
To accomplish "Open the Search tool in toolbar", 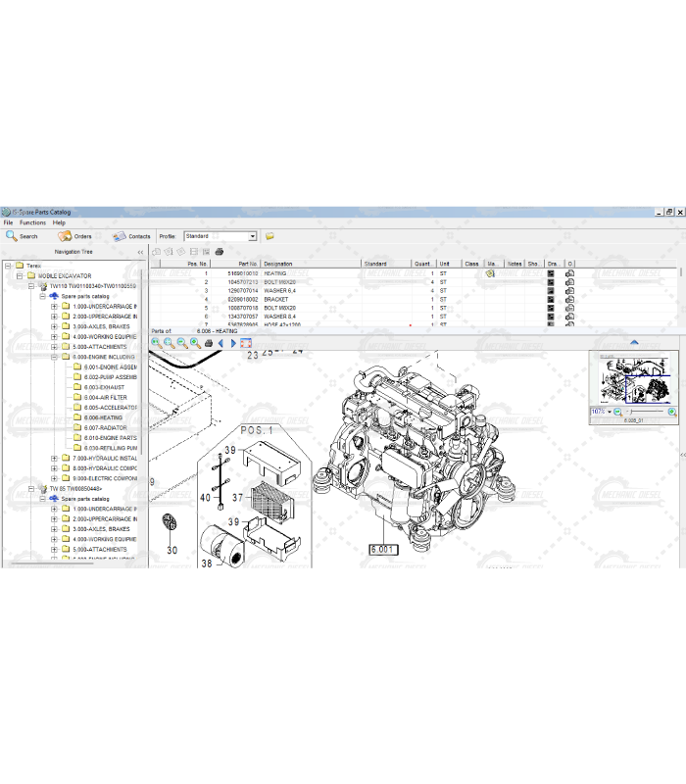I will click(22, 236).
